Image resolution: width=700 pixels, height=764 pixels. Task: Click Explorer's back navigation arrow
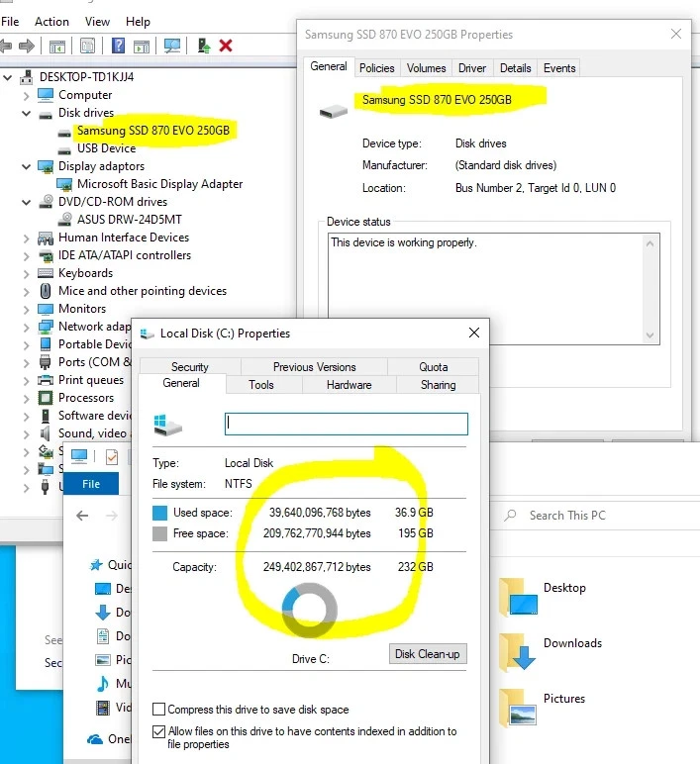click(x=82, y=516)
